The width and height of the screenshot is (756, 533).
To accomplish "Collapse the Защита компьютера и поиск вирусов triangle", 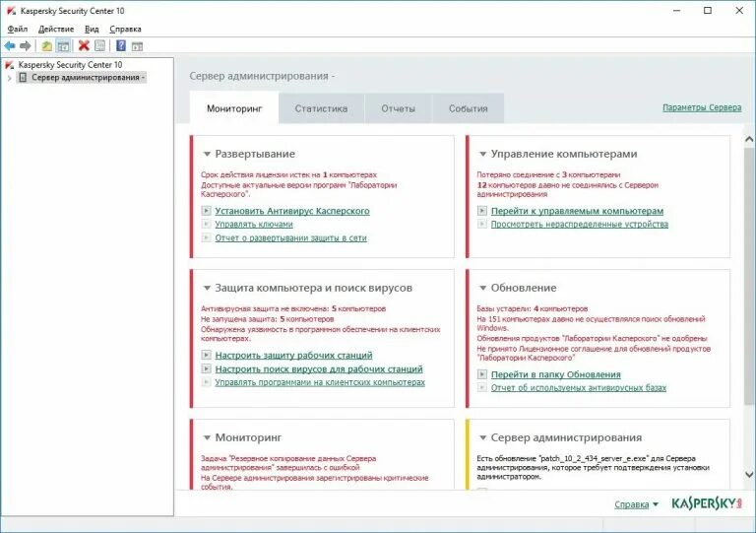I will pyautogui.click(x=207, y=288).
